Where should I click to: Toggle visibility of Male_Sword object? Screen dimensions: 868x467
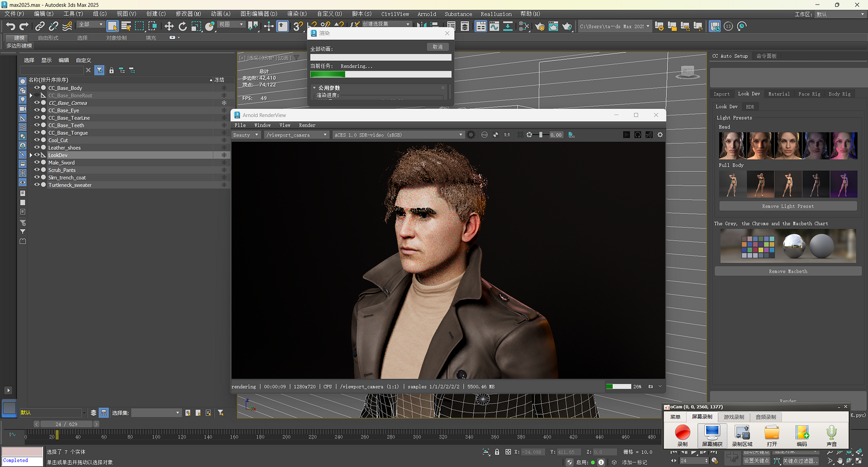(x=36, y=163)
